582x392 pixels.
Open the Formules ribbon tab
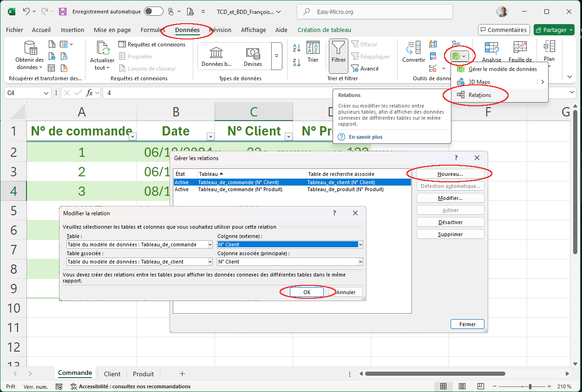(153, 30)
